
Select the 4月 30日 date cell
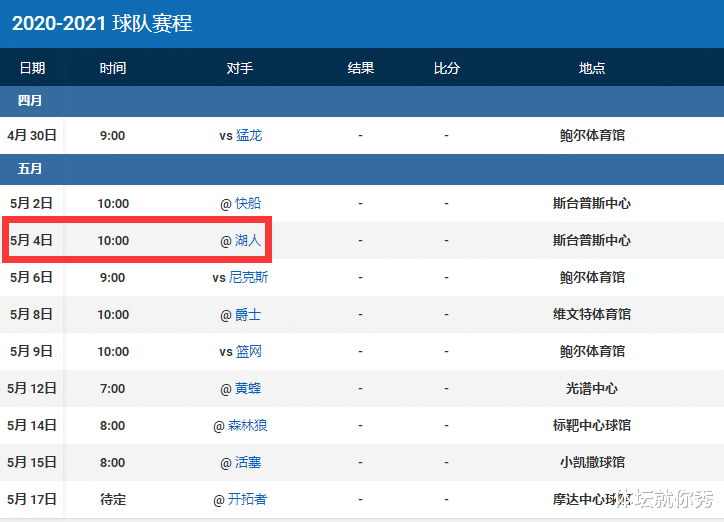(32, 135)
